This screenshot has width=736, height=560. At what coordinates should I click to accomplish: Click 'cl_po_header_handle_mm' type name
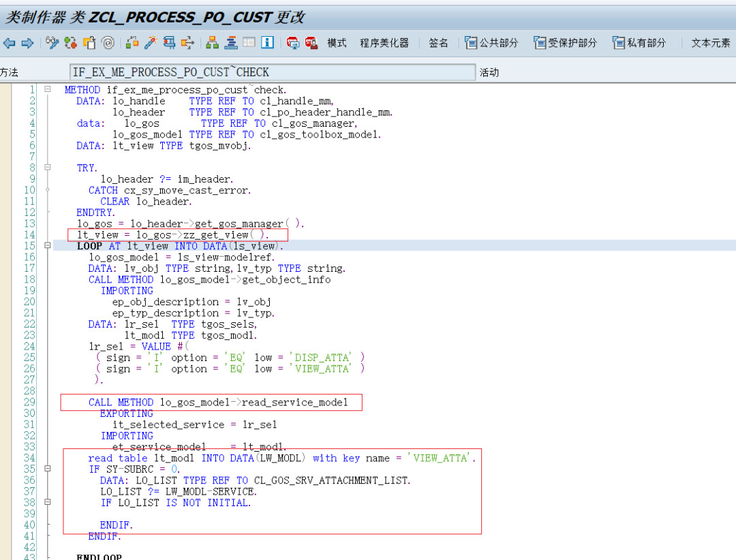[325, 112]
